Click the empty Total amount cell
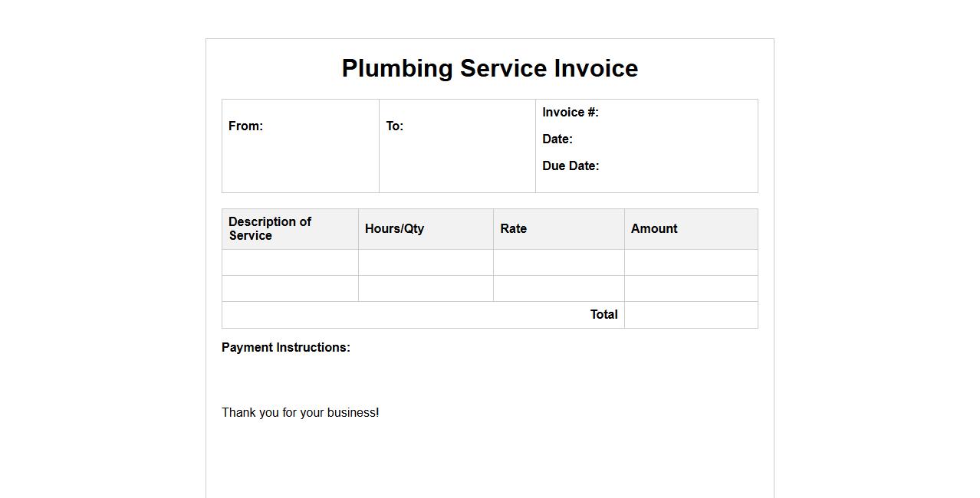Screen dimensions: 980x498 691,315
